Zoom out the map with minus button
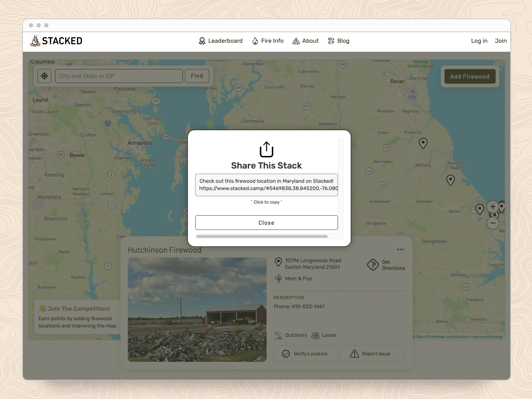The height and width of the screenshot is (399, 532). (493, 223)
